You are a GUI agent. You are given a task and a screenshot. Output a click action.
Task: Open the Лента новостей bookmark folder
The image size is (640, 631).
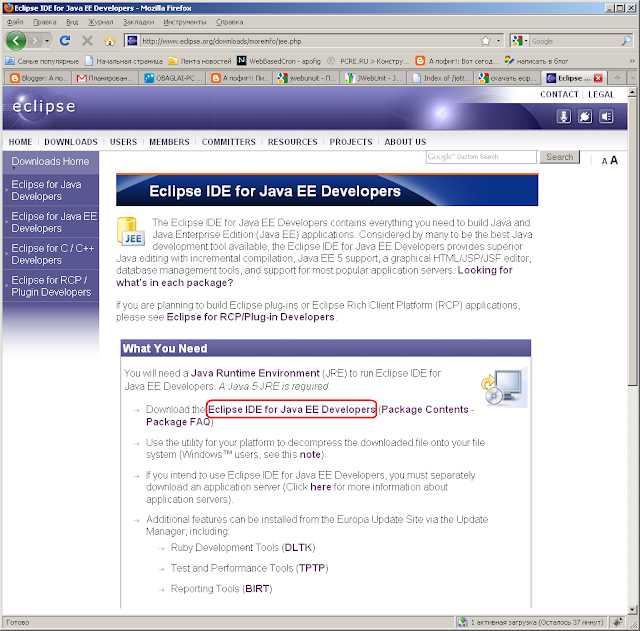point(200,61)
